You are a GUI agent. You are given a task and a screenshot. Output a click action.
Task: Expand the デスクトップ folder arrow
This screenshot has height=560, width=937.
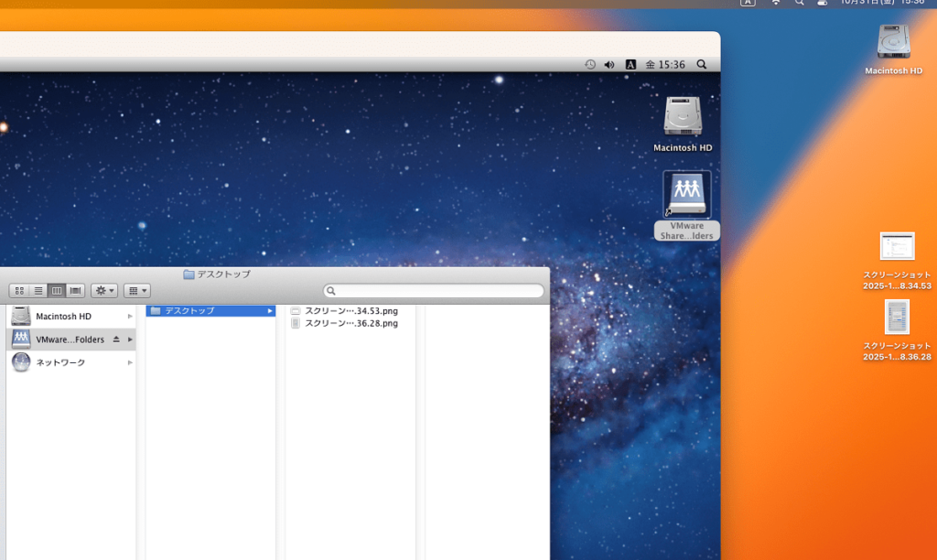point(270,311)
